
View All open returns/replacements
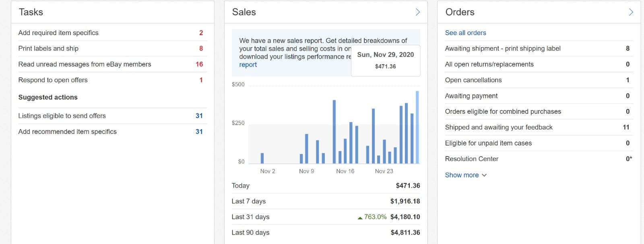pos(489,64)
